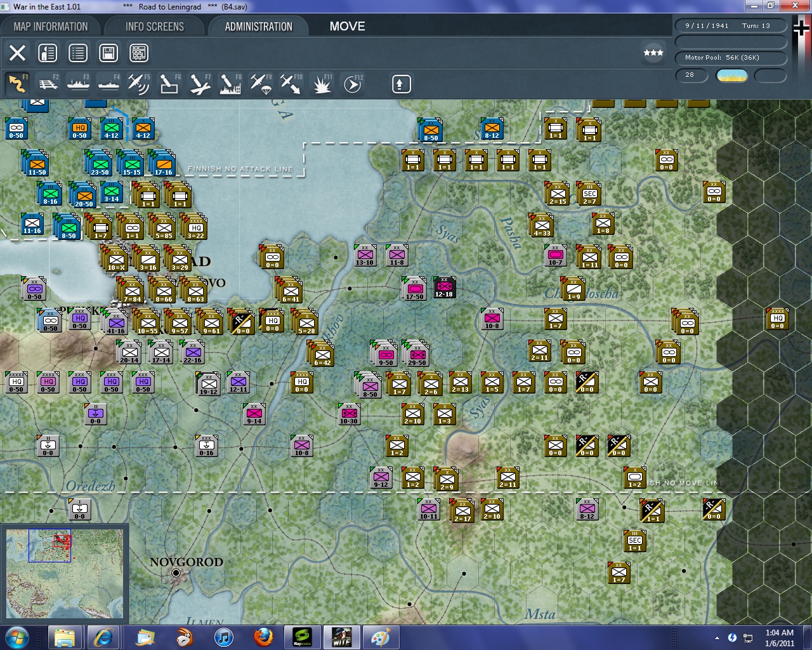The height and width of the screenshot is (650, 812).
Task: Click the date and turn display
Action: point(731,26)
